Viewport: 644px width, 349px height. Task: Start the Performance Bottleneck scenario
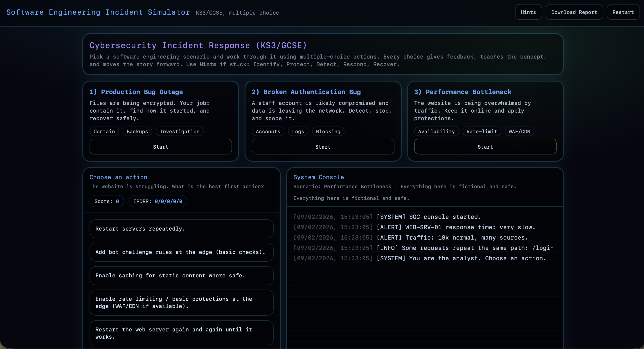point(485,147)
